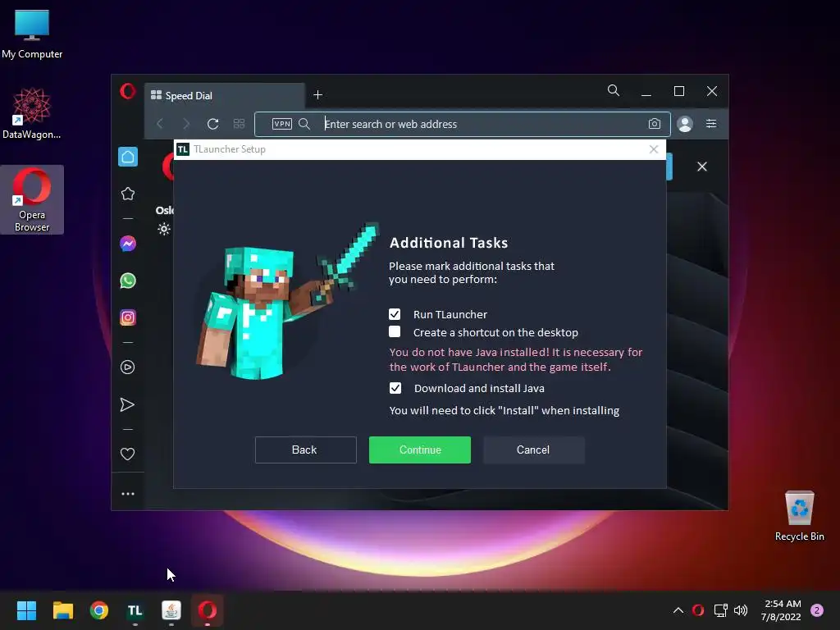This screenshot has width=840, height=630.
Task: Open Opera tab search magnifier
Action: [614, 90]
